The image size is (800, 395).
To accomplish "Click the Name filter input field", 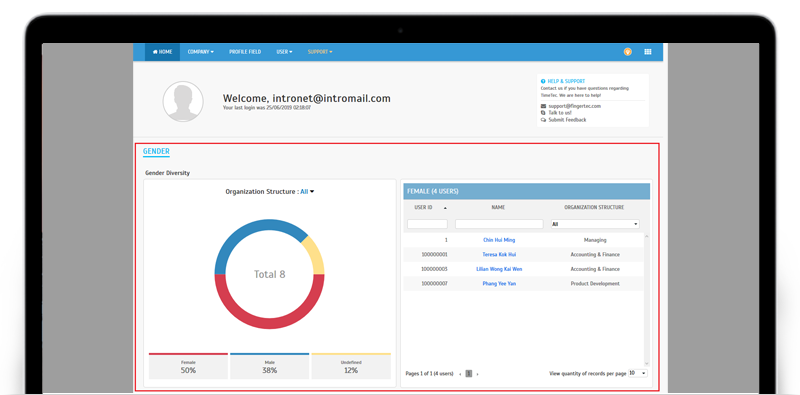I will pyautogui.click(x=499, y=224).
